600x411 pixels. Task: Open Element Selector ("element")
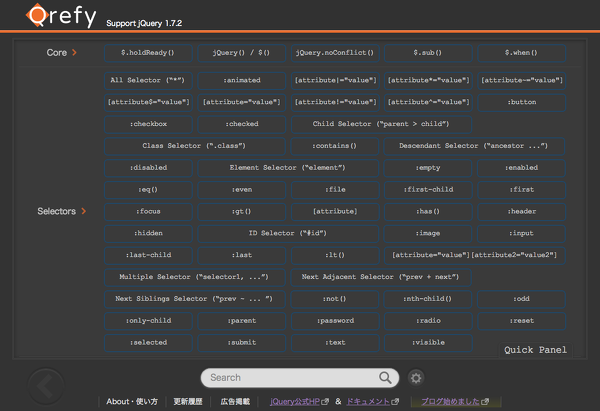click(x=288, y=168)
